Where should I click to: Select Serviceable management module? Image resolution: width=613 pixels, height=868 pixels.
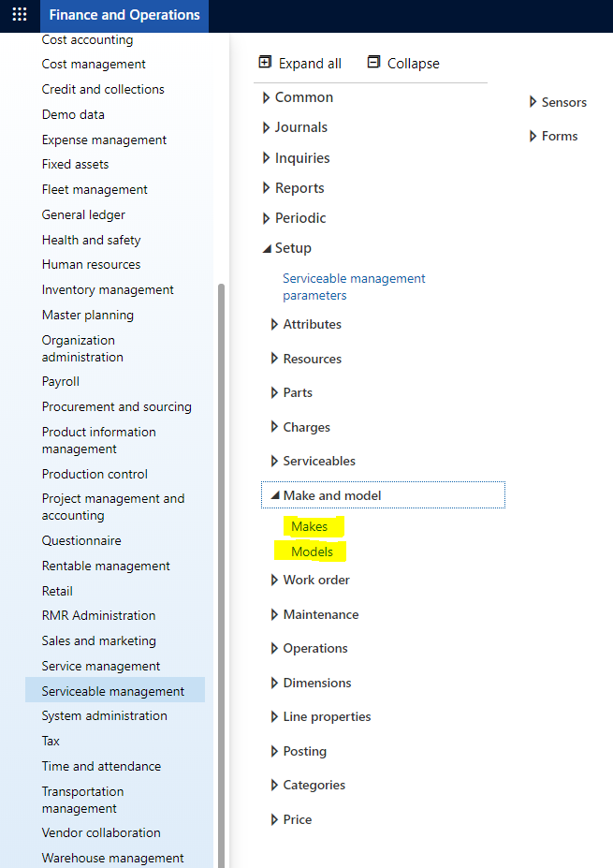pyautogui.click(x=115, y=691)
